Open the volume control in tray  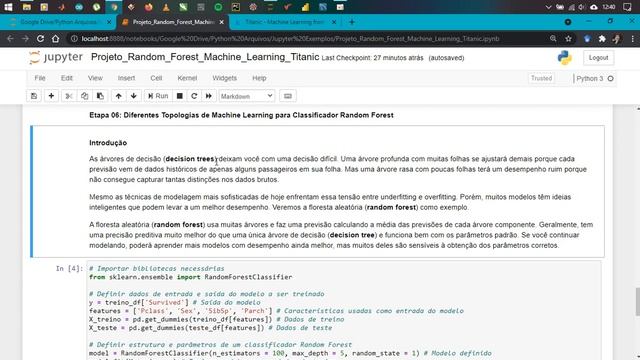(582, 7)
